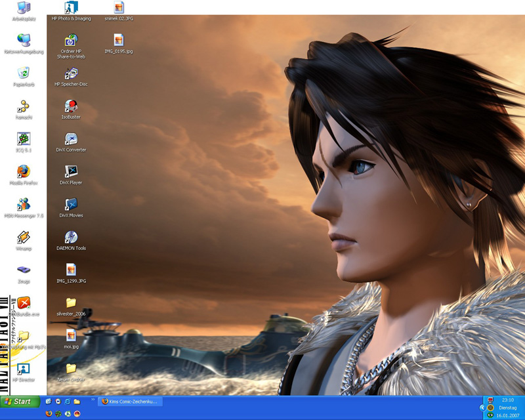Open the HP Director shortcut
The width and height of the screenshot is (525, 420).
click(x=24, y=369)
